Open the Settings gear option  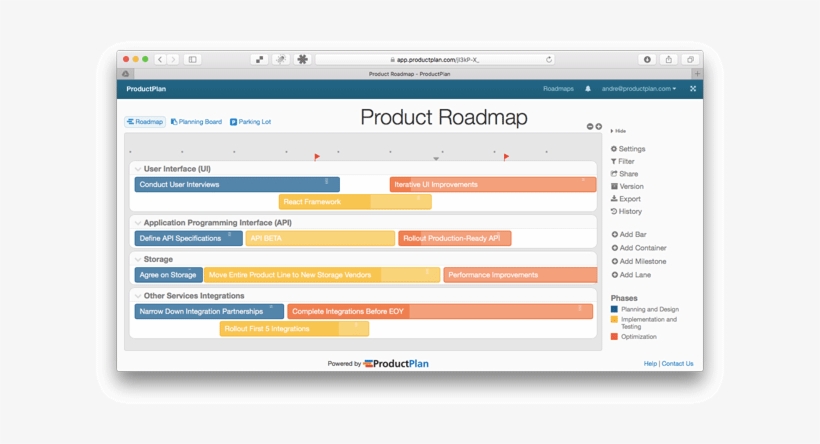tap(628, 149)
